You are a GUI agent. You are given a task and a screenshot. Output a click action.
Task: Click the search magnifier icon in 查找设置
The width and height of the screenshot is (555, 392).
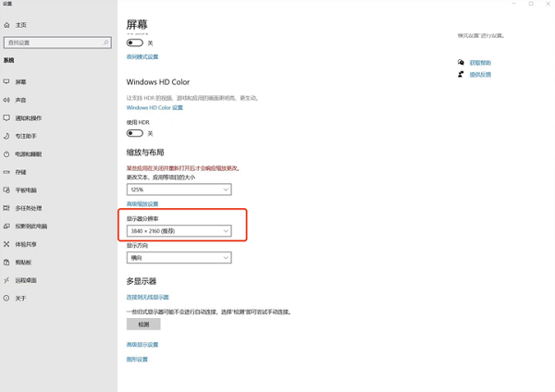point(105,43)
